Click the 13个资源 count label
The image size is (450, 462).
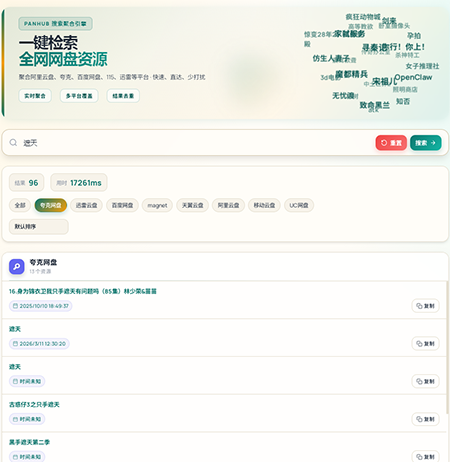40,271
